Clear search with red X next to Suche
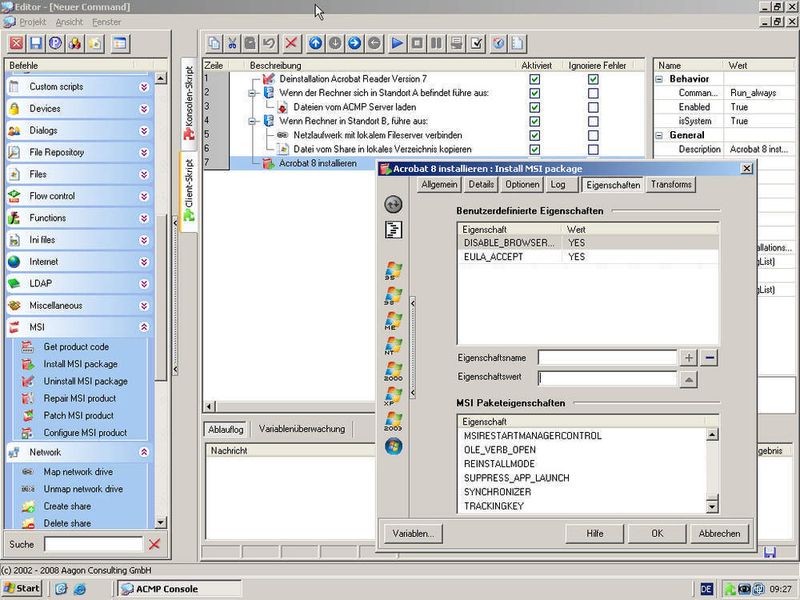 (x=155, y=544)
